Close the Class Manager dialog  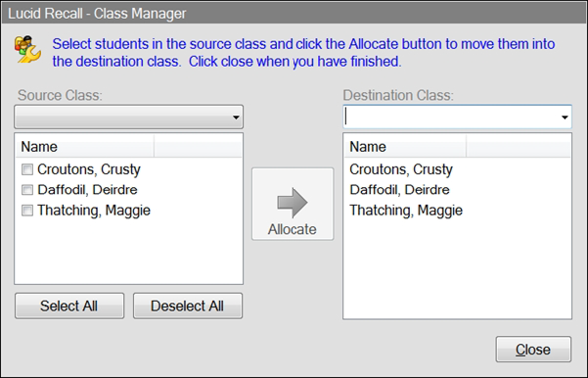point(533,350)
